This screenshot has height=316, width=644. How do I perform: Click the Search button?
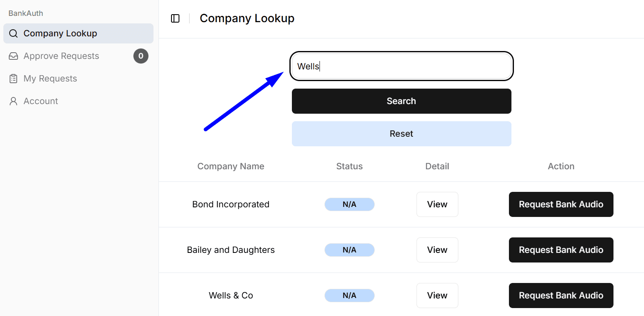click(401, 101)
